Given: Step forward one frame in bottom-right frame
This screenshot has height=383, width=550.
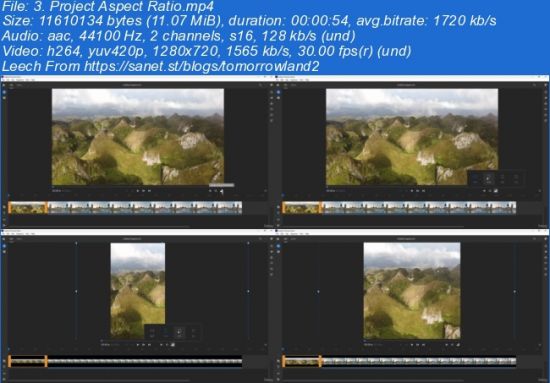Looking at the screenshot, I should coord(417,345).
